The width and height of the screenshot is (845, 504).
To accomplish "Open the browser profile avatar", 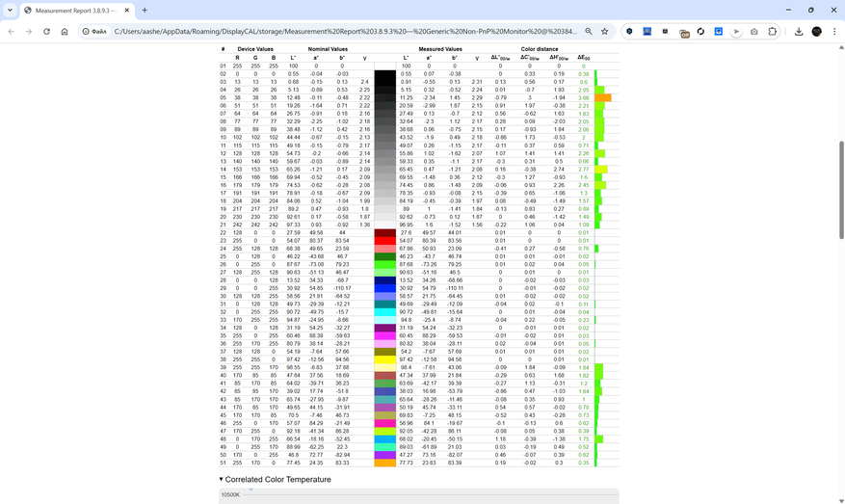I will (817, 31).
